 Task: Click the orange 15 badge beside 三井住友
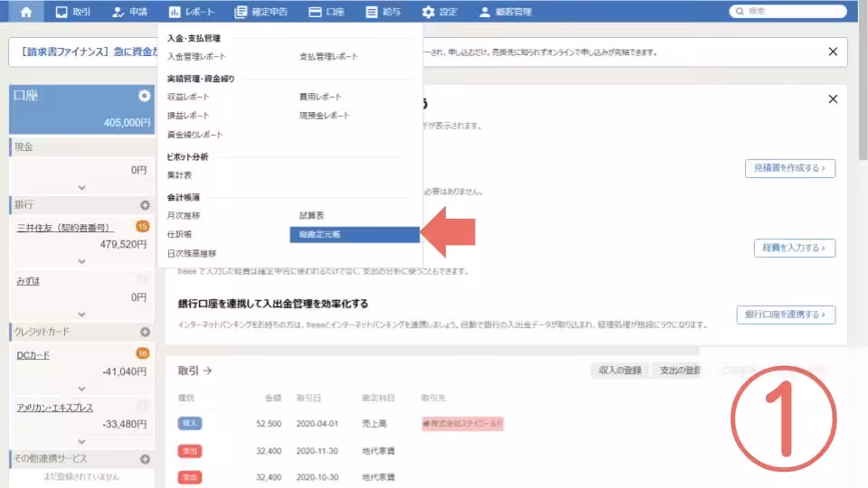[142, 227]
